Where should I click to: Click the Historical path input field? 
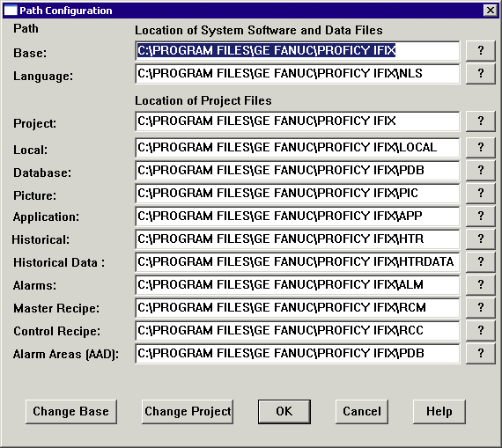[x=298, y=239]
